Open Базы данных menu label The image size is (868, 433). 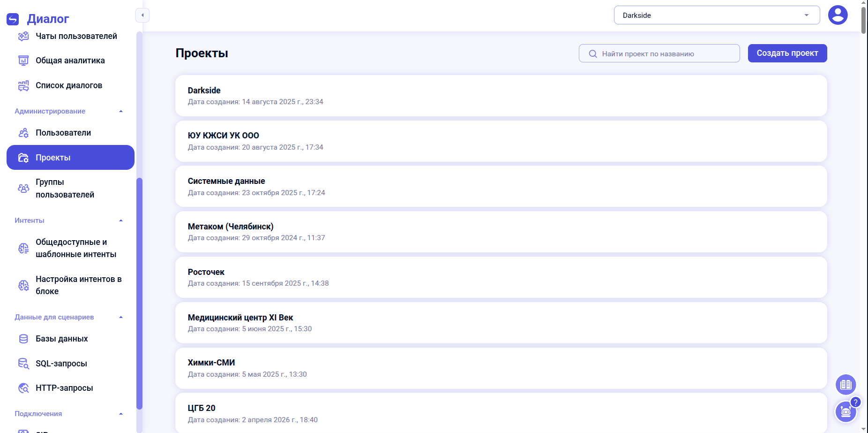click(x=62, y=339)
